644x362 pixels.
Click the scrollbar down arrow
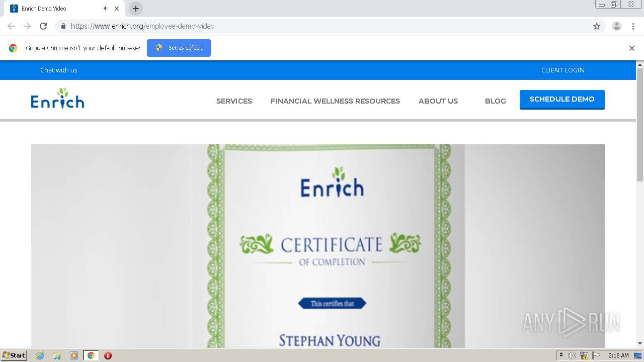point(640,343)
